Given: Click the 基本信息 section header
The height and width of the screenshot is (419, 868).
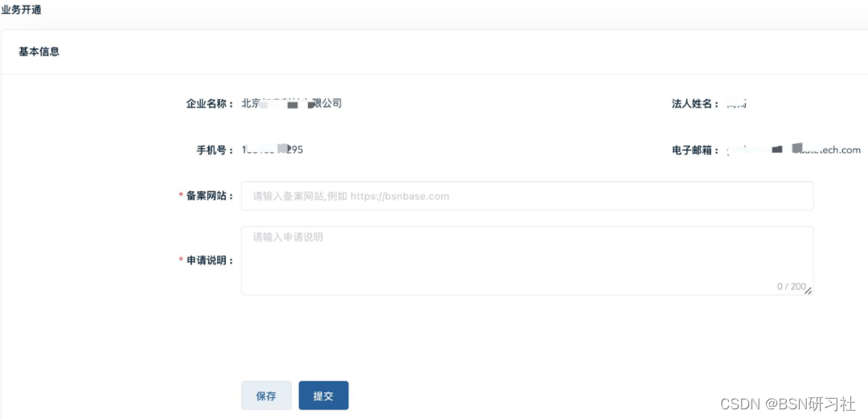Looking at the screenshot, I should point(39,51).
